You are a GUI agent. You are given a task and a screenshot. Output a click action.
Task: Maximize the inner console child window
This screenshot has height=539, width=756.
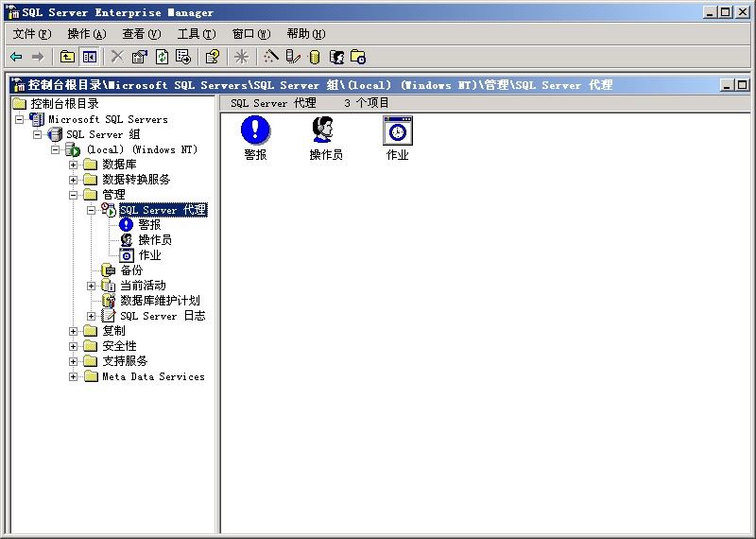(742, 85)
